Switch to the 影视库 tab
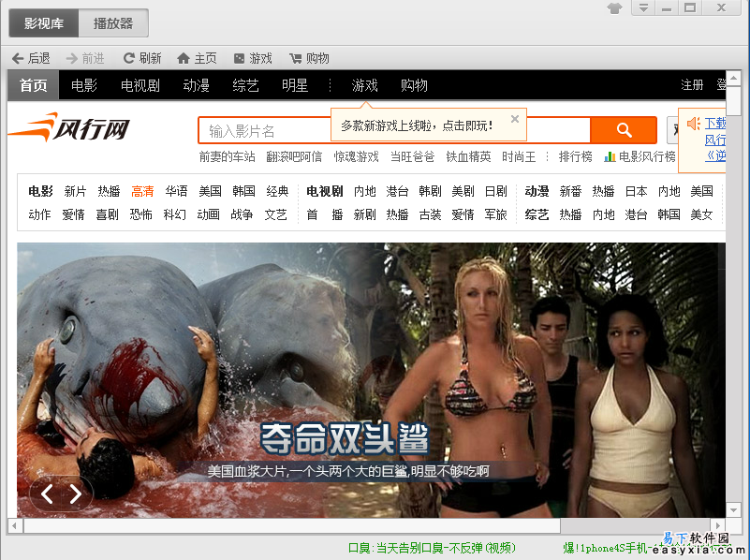 [43, 23]
